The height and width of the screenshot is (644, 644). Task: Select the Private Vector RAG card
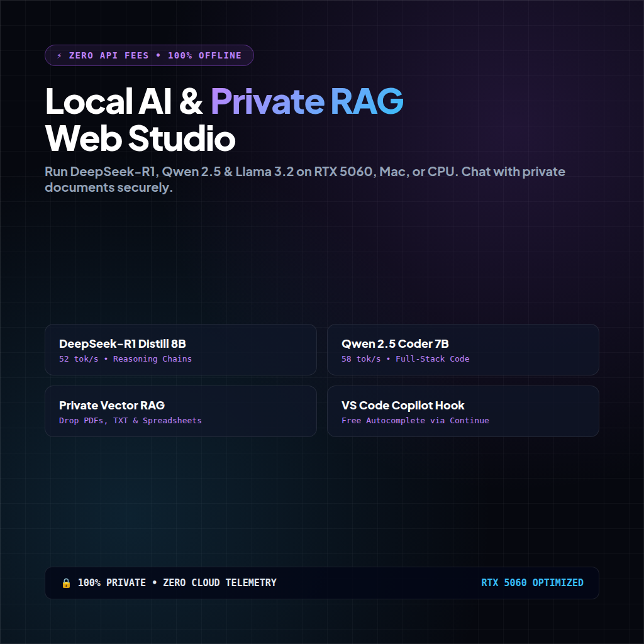click(x=180, y=411)
